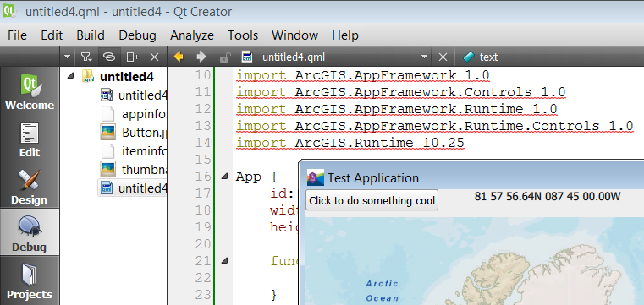Image resolution: width=644 pixels, height=305 pixels.
Task: Click the file lock icon in editor toolbar
Action: coord(224,57)
